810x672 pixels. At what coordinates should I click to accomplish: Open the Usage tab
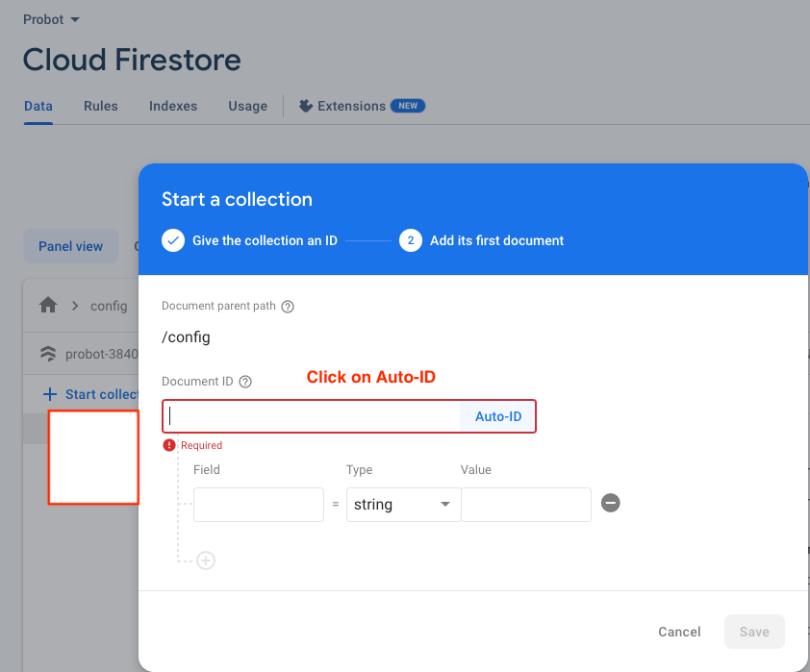(x=247, y=106)
